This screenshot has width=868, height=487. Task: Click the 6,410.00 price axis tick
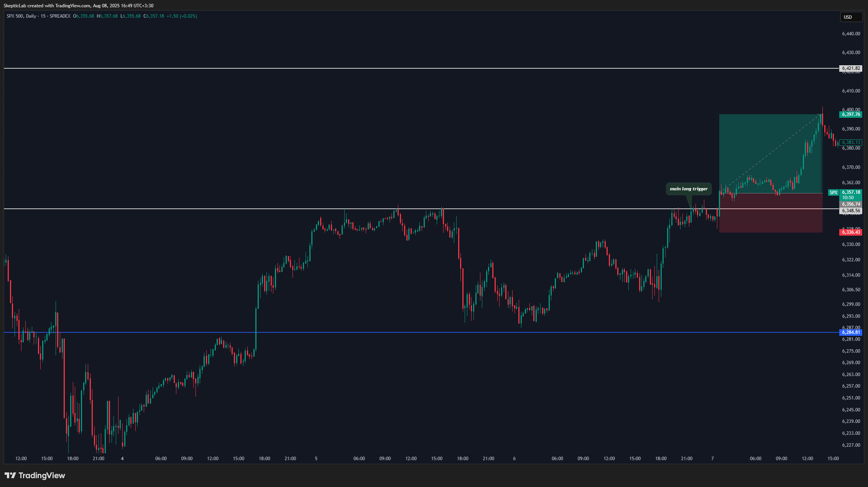click(x=851, y=91)
